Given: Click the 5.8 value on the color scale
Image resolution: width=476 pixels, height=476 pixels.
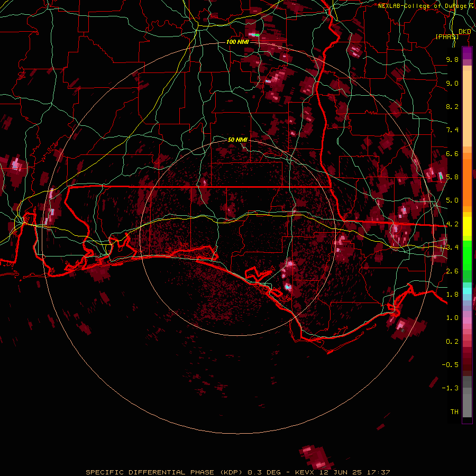Looking at the screenshot, I should tap(452, 177).
